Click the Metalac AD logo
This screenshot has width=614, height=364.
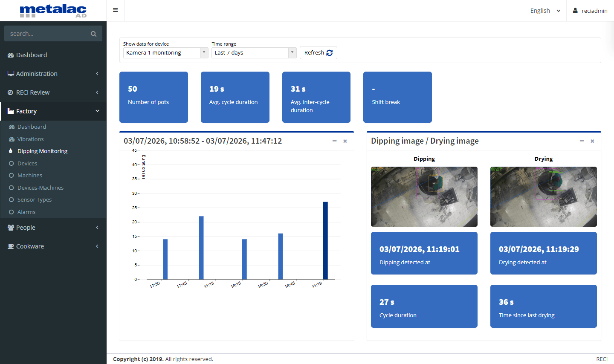(x=53, y=11)
